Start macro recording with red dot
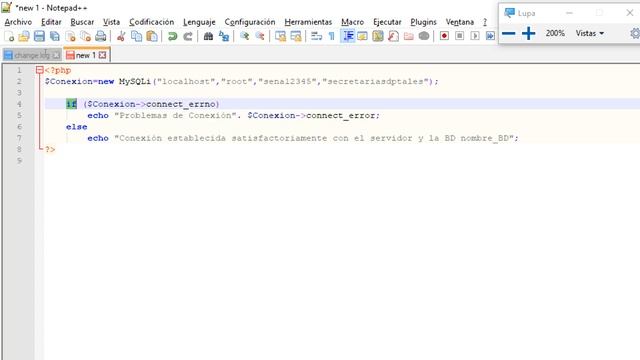 pos(444,36)
